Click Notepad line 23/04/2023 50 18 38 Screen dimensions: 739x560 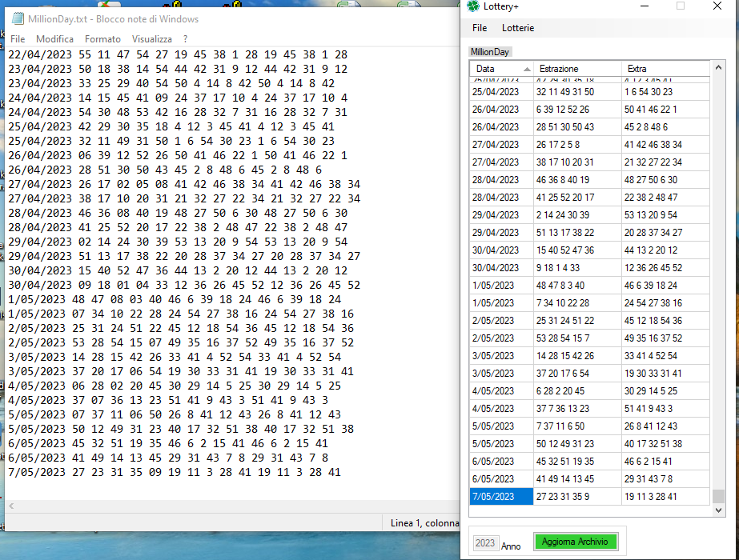178,70
